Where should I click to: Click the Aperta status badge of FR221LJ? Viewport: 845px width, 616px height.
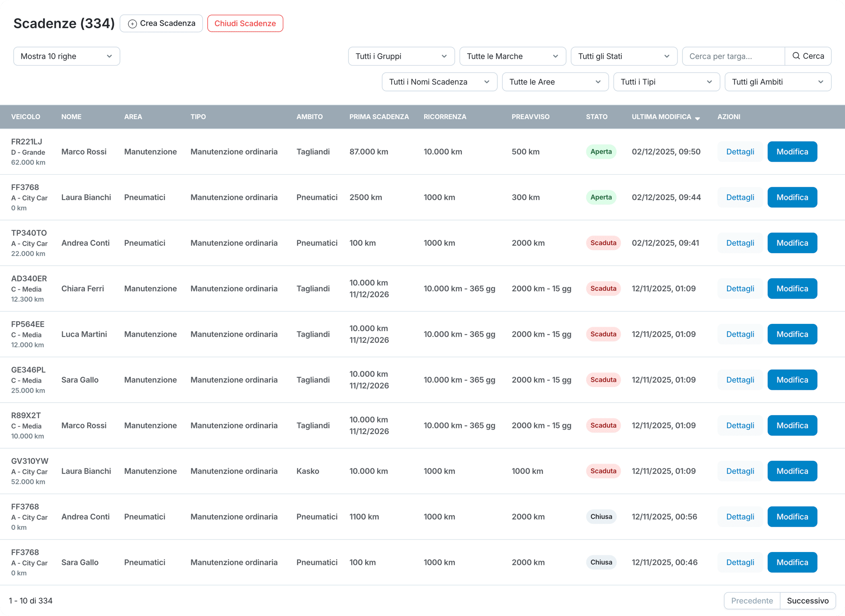[601, 152]
